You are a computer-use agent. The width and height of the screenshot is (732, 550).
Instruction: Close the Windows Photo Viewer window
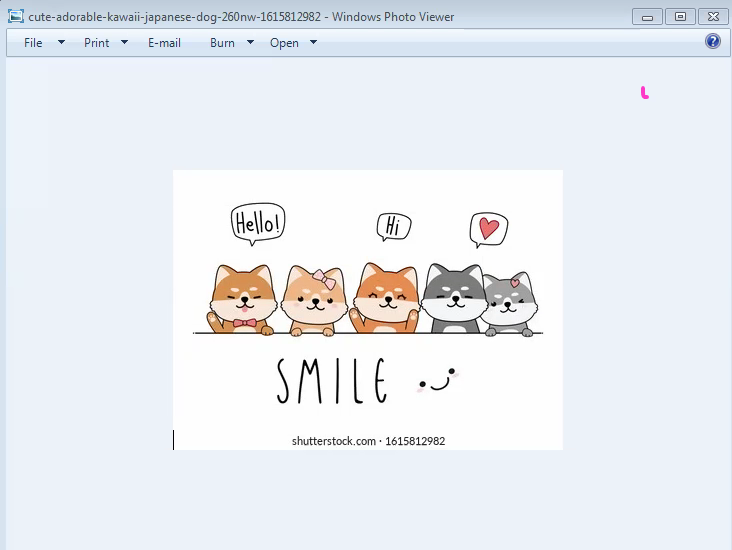coord(712,17)
